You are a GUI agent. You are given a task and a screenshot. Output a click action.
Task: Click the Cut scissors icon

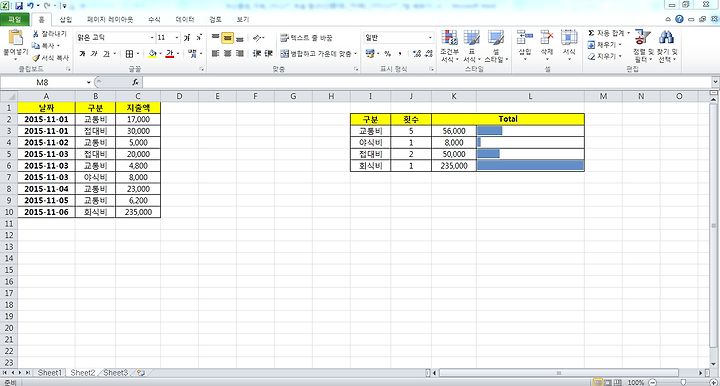[35, 34]
